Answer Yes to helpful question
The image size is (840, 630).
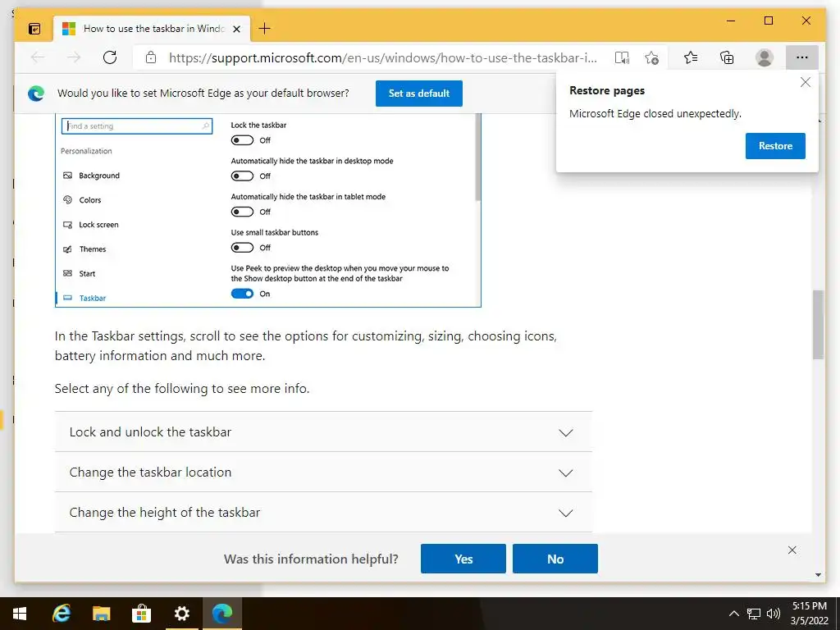point(463,559)
